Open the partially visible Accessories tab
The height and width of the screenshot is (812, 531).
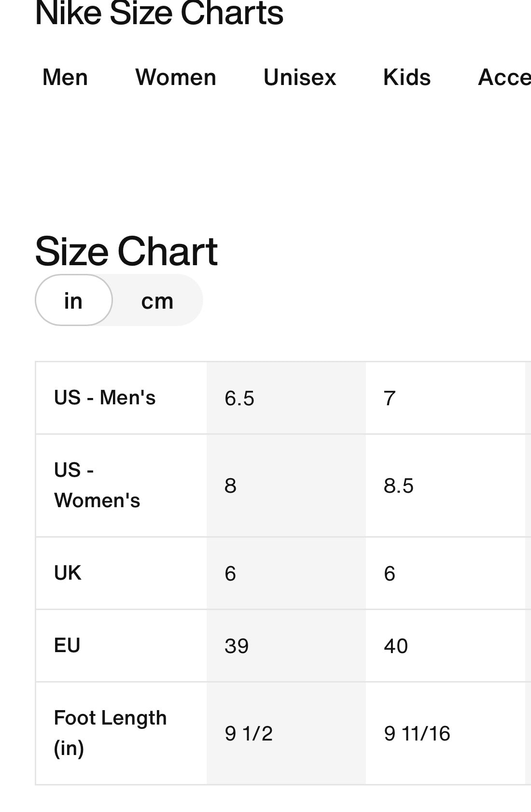[504, 77]
